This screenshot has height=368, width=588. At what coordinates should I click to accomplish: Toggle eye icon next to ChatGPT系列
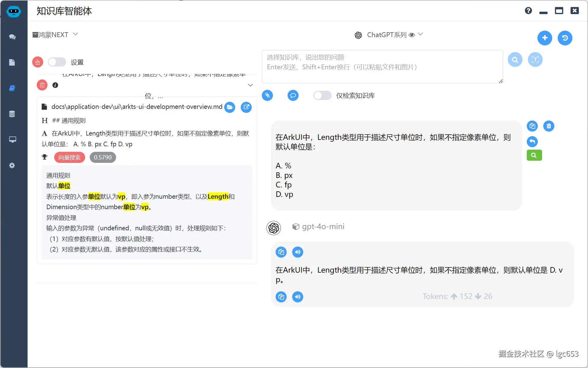point(412,35)
